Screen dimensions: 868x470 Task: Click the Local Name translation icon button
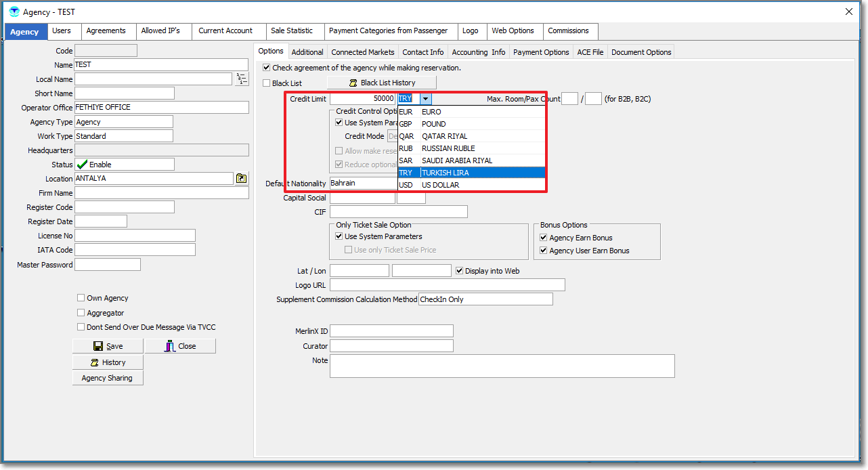click(x=242, y=79)
